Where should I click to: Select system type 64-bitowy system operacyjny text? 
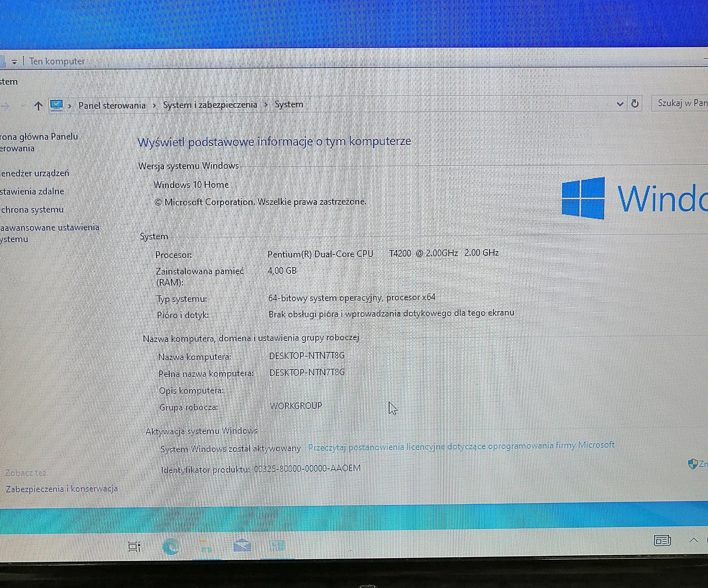point(352,297)
